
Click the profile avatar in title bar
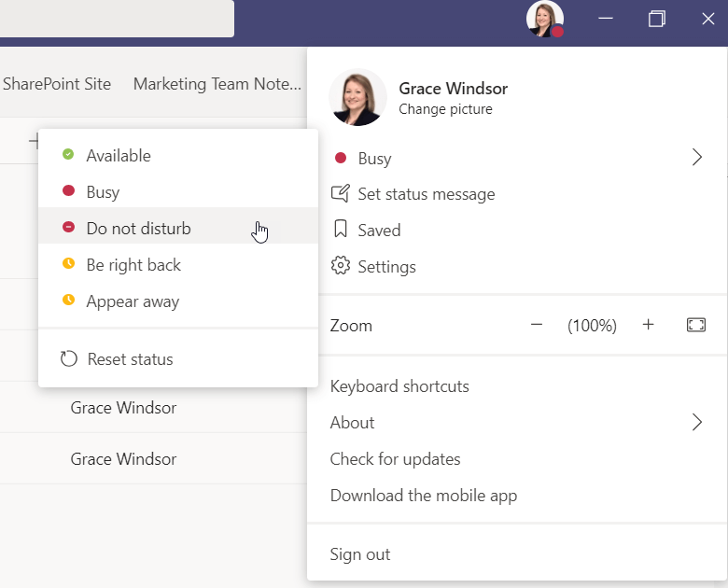coord(544,19)
